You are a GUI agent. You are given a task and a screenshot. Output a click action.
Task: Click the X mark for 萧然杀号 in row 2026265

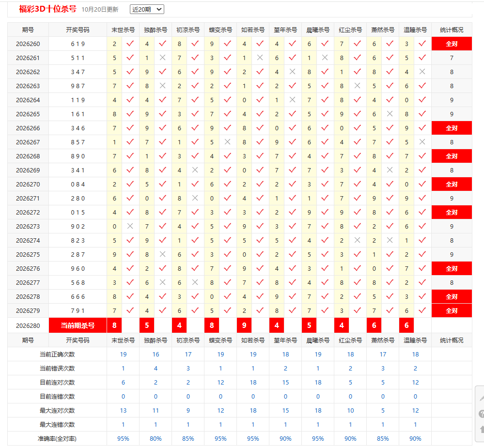(x=390, y=114)
